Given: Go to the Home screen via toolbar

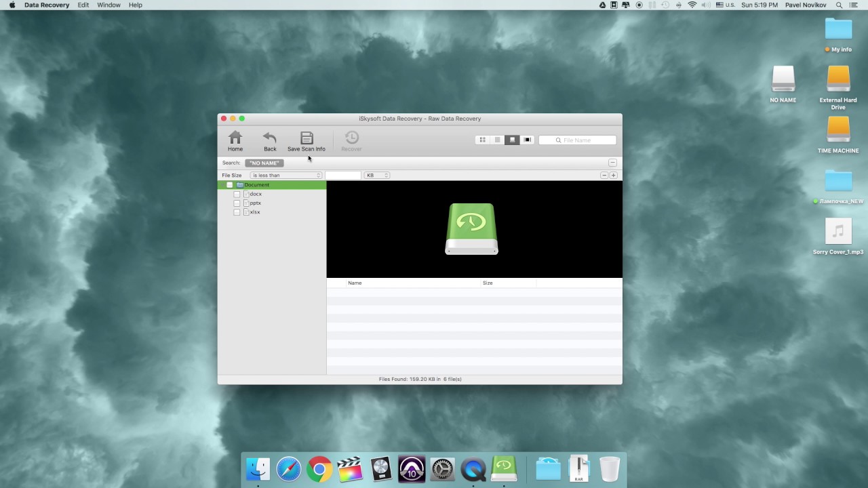Looking at the screenshot, I should coord(235,141).
